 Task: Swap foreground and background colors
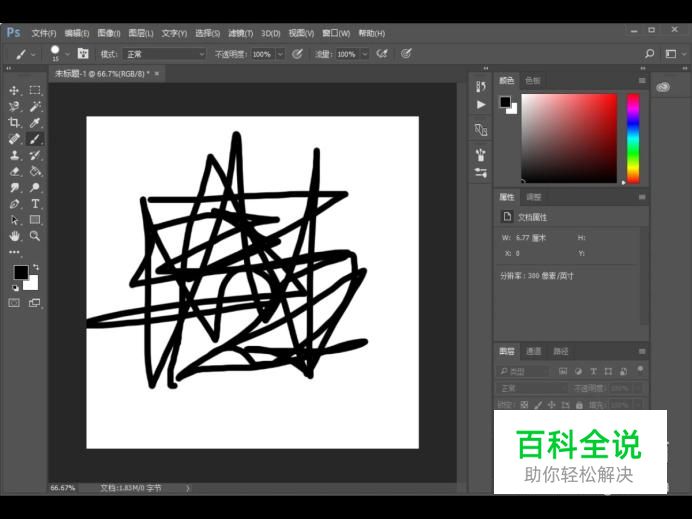(x=36, y=267)
